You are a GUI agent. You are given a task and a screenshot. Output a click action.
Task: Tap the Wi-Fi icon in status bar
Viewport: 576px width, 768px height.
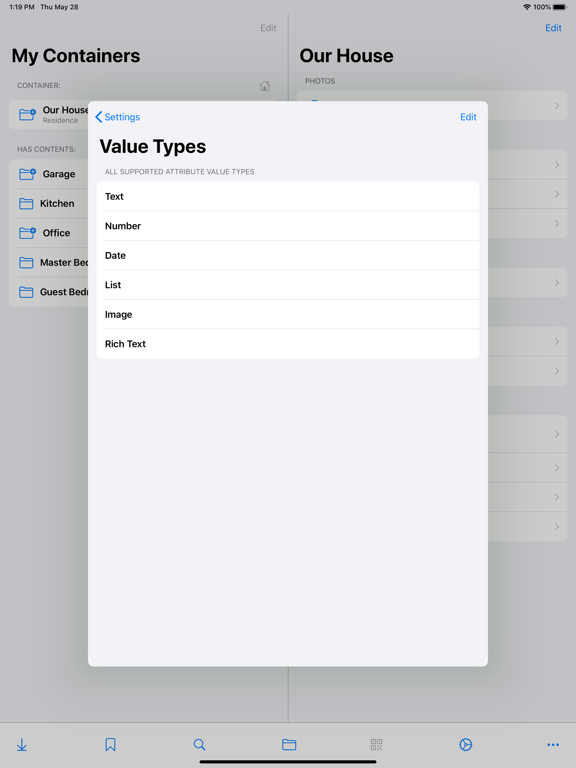pos(527,7)
